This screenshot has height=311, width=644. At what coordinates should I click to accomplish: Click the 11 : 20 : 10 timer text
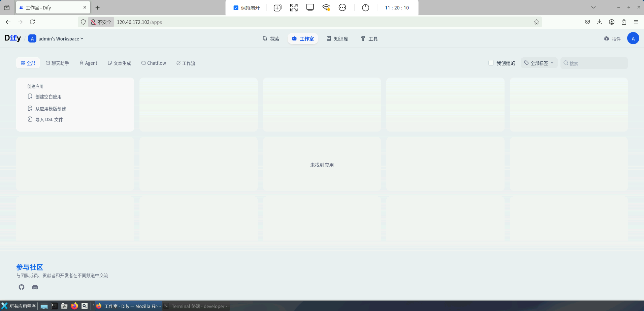(x=397, y=8)
